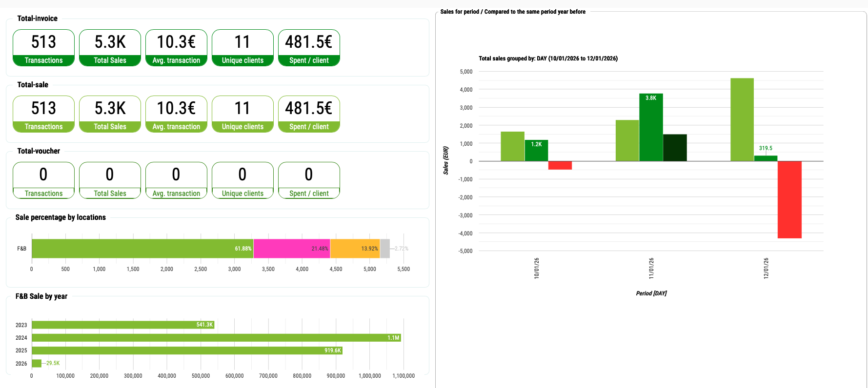Click the Total-invoice Transactions card showing 513

point(43,48)
